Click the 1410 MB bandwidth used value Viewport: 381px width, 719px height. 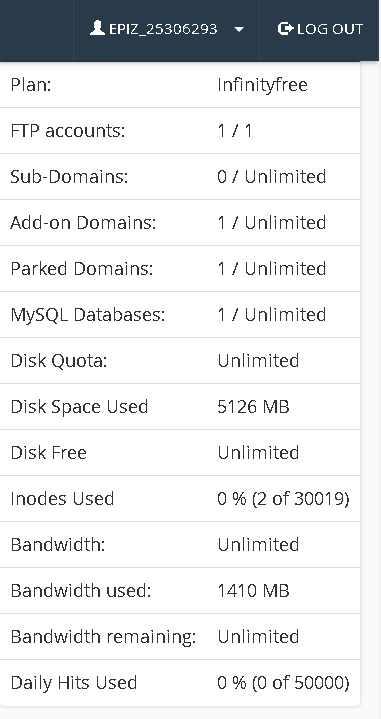click(253, 591)
